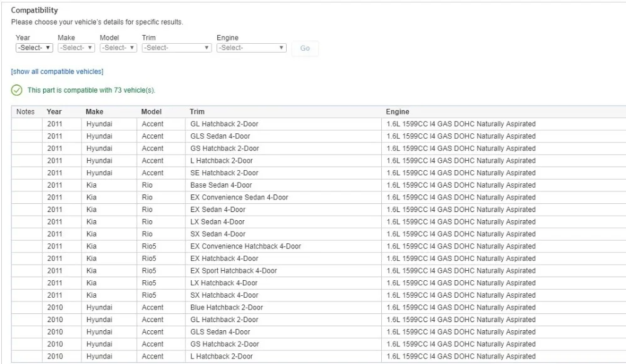Click show all compatible vehicles link

pos(57,71)
